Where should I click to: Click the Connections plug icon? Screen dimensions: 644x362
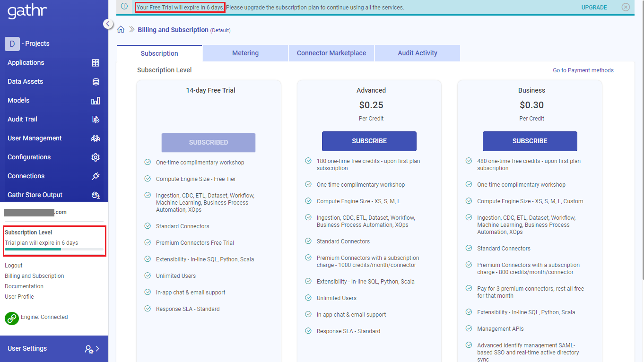(96, 176)
